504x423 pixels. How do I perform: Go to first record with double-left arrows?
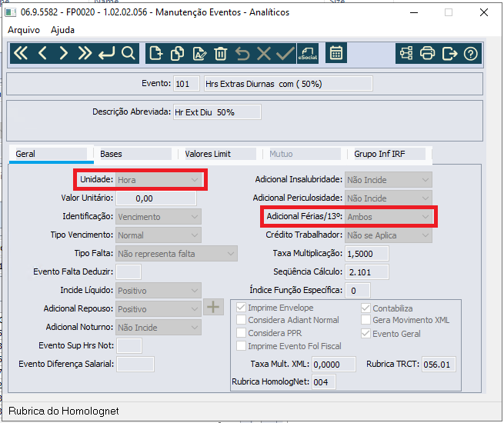pos(21,53)
